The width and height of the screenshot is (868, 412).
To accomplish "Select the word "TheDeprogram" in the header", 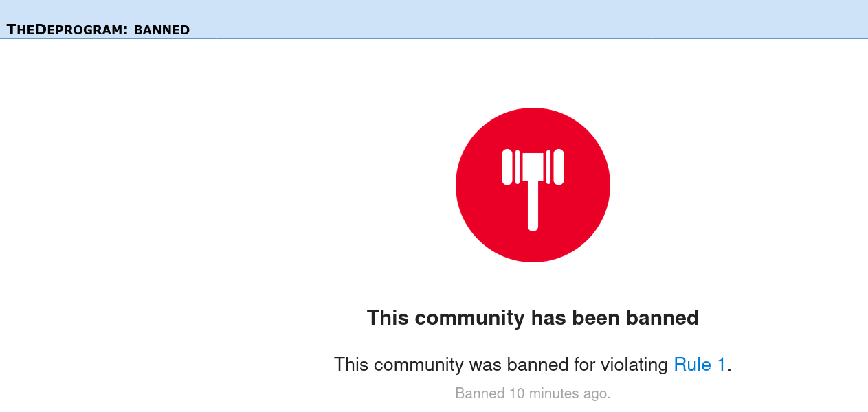I will 66,30.
